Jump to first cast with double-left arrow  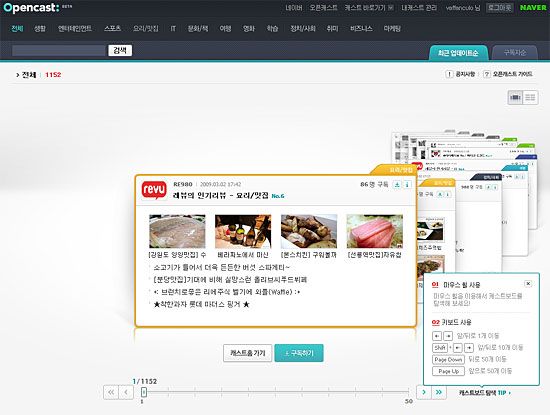(111, 392)
